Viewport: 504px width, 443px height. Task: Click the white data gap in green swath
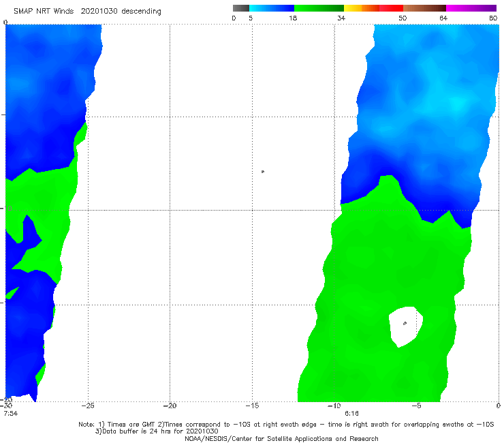[405, 326]
